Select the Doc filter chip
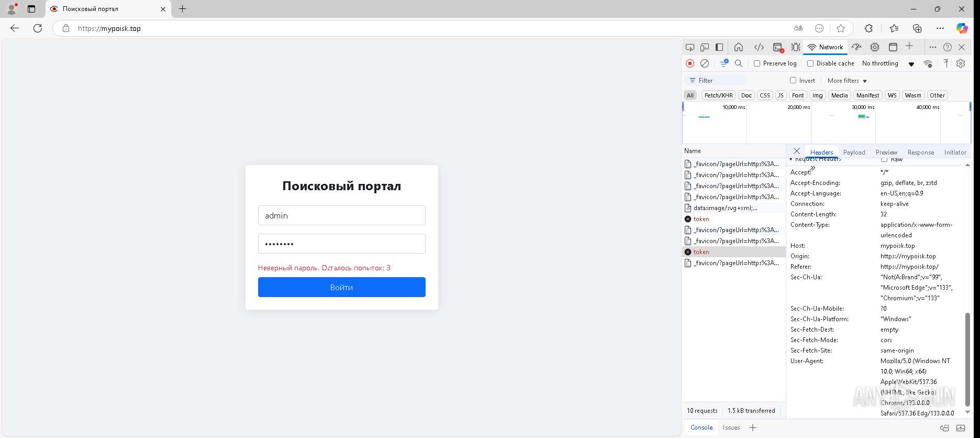Image resolution: width=980 pixels, height=438 pixels. (x=747, y=95)
